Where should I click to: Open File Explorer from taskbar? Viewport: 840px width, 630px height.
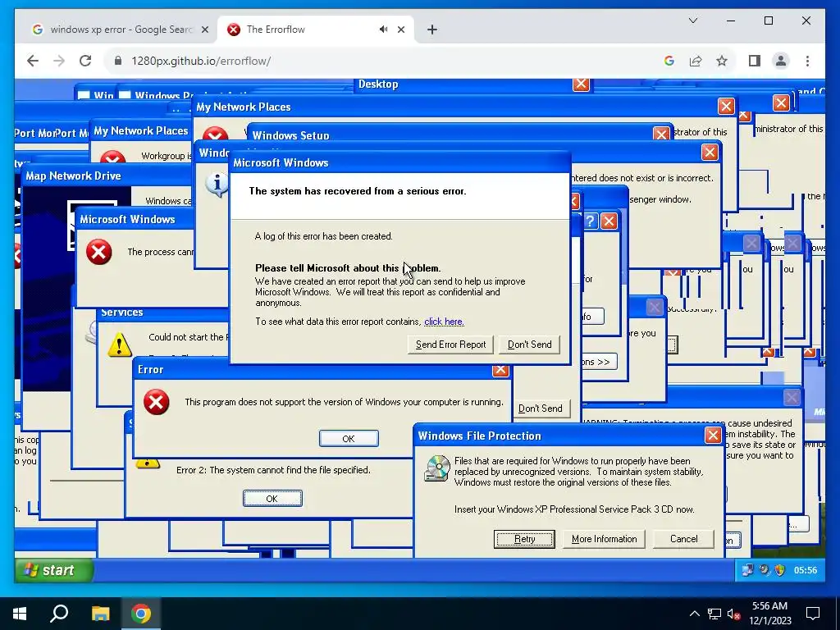tap(100, 614)
